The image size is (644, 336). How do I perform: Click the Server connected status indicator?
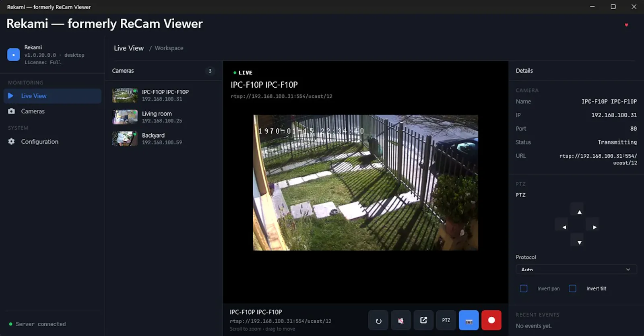point(37,324)
